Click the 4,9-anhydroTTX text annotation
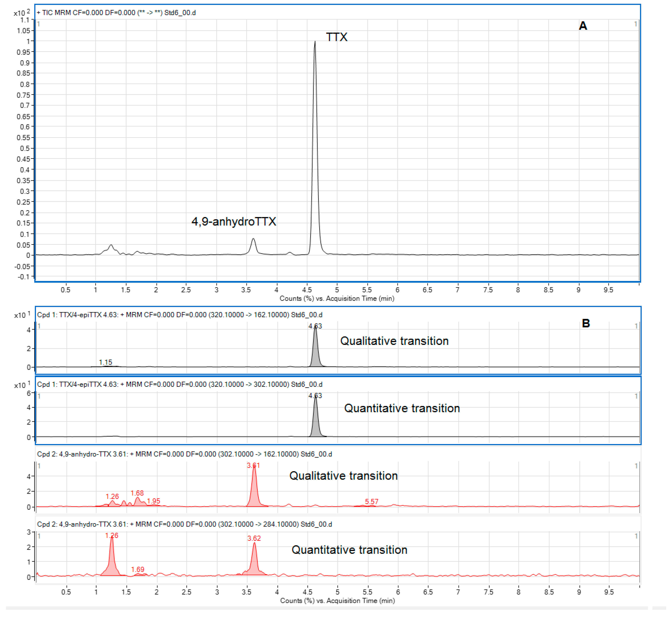Viewport: 672px width, 618px height. 234,221
